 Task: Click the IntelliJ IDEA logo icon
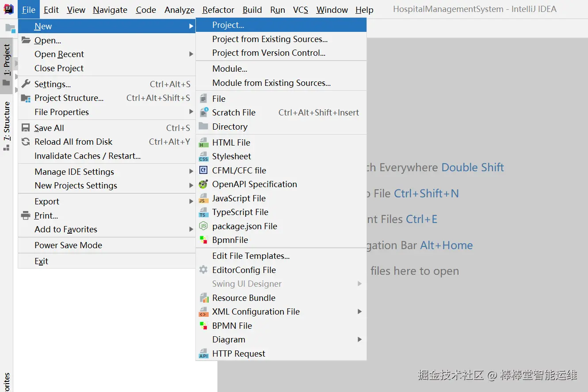pyautogui.click(x=8, y=9)
